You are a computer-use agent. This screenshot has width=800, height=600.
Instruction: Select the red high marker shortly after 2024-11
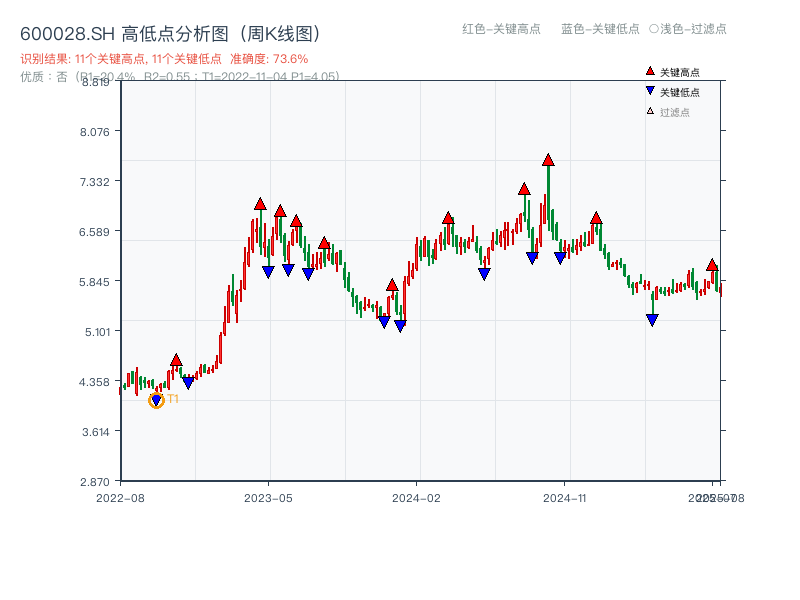596,218
